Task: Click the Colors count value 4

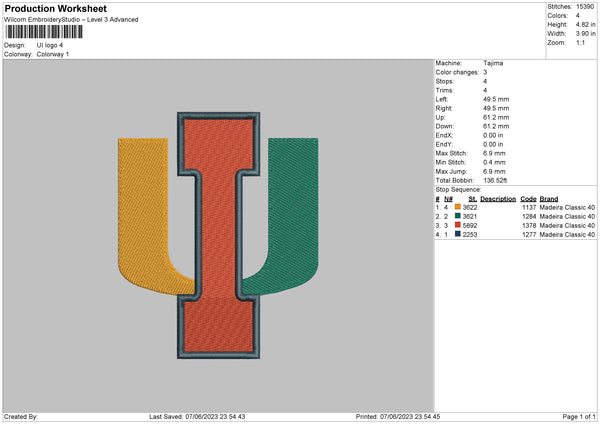Action: coord(577,16)
